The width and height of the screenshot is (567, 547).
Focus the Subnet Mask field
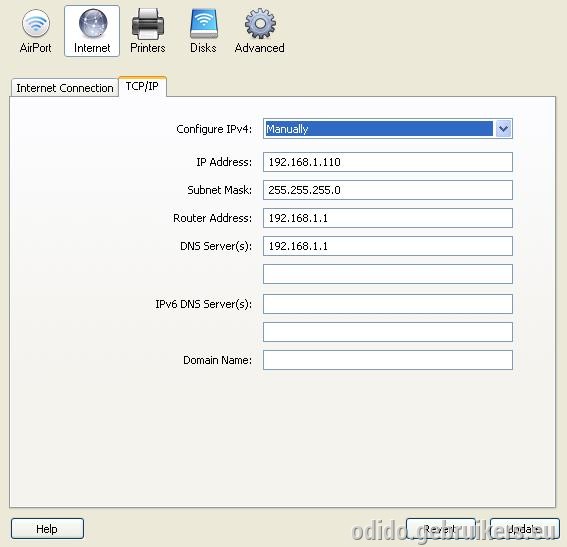[388, 190]
